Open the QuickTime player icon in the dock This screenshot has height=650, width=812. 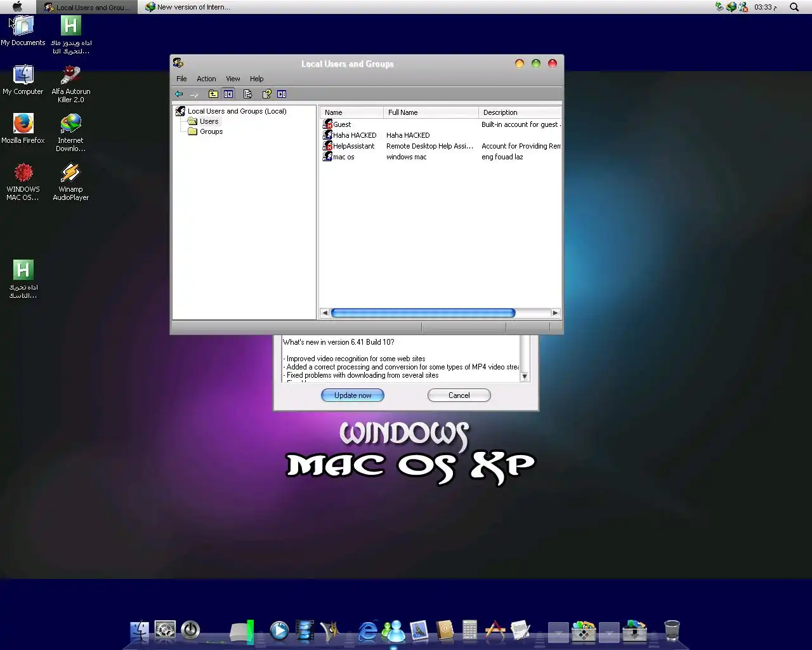tap(279, 630)
